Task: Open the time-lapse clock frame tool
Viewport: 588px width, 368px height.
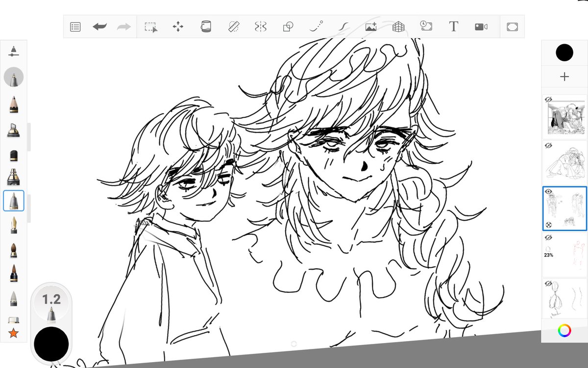Action: pyautogui.click(x=426, y=26)
